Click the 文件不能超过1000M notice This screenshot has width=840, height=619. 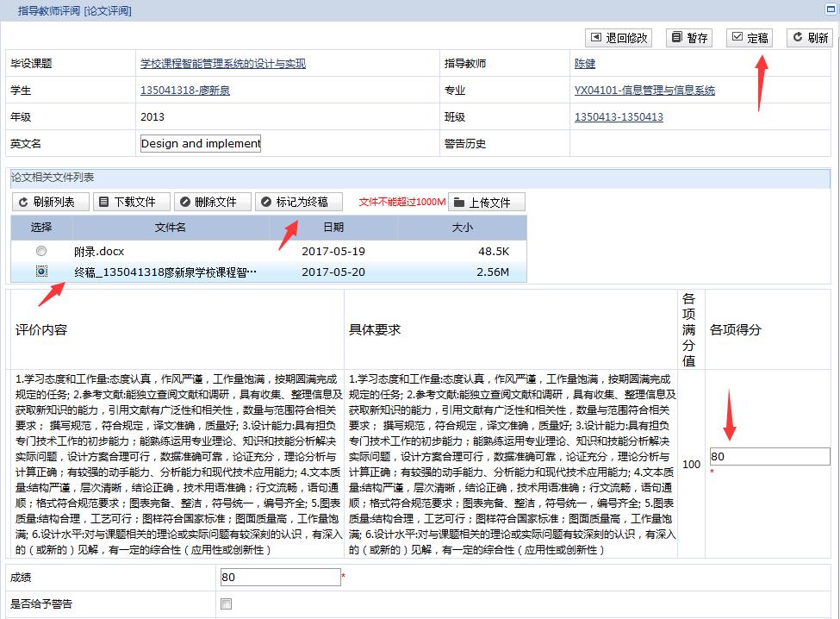(x=402, y=202)
